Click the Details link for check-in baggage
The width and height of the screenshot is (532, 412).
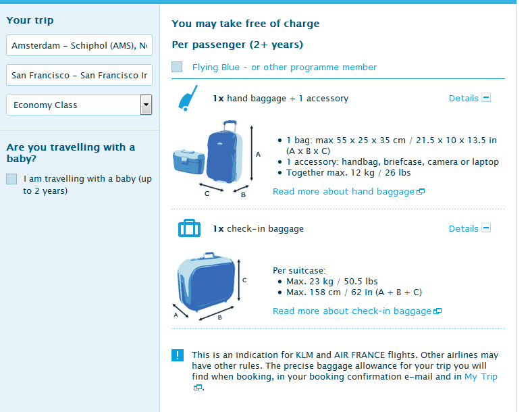pyautogui.click(x=463, y=229)
